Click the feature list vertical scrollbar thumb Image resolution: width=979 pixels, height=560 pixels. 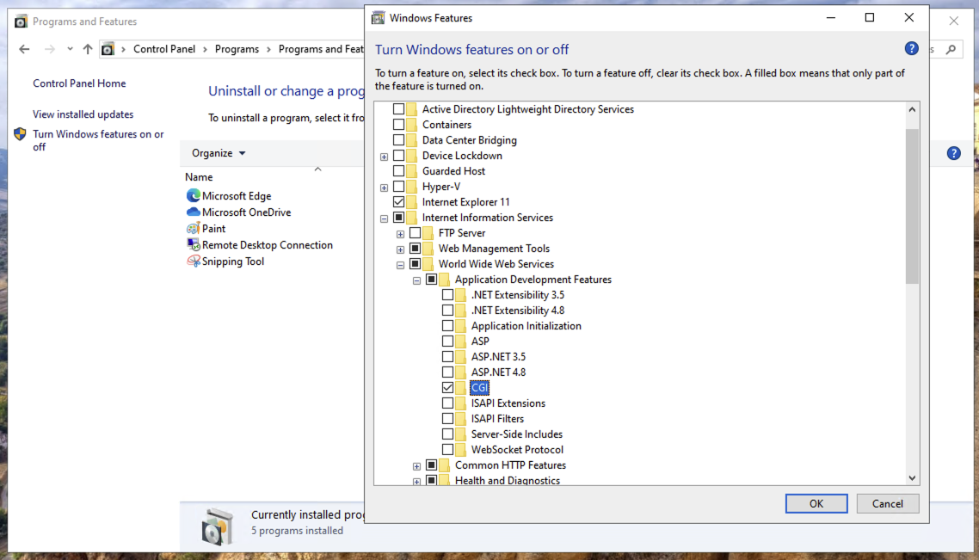click(912, 206)
